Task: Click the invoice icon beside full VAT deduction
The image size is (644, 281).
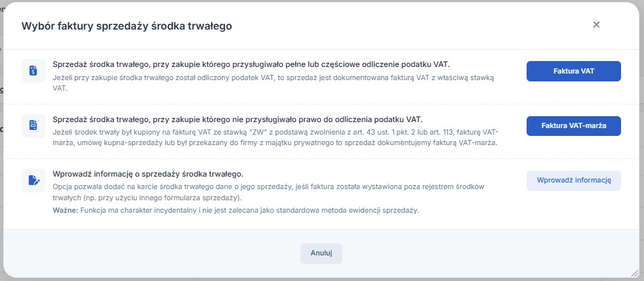Action: [33, 71]
